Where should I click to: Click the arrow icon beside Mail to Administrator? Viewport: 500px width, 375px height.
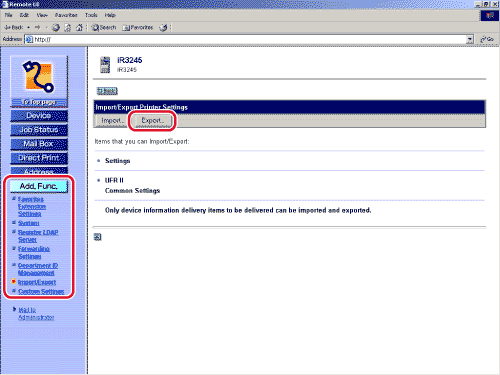coord(14,309)
